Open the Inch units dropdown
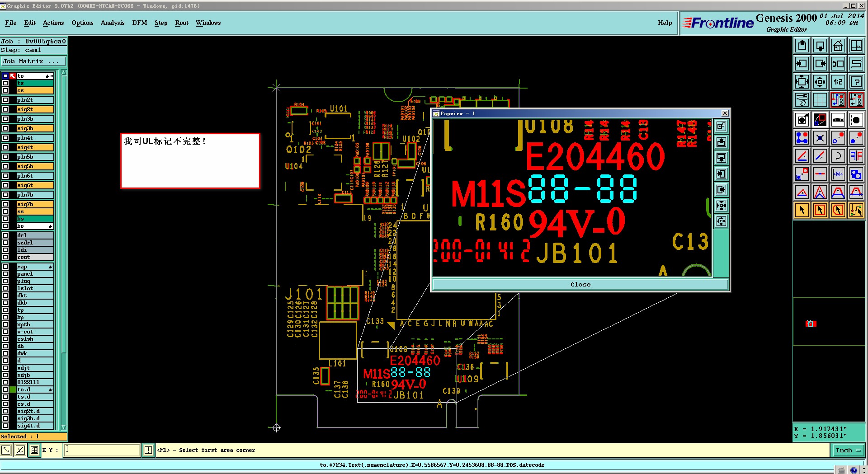Viewport: 868px width, 474px height. tap(849, 450)
